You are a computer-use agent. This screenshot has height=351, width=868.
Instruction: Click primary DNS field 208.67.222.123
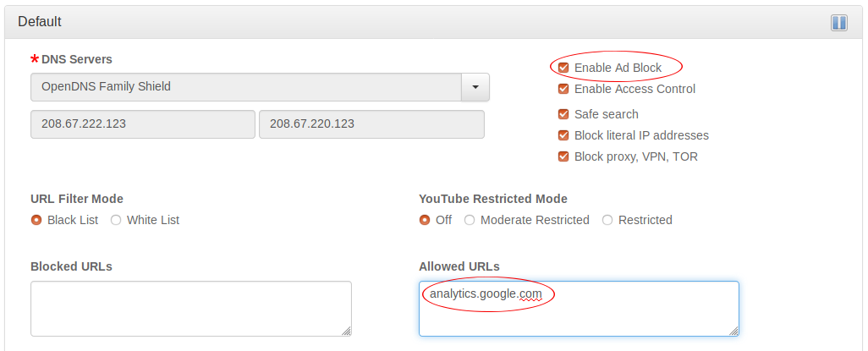pyautogui.click(x=142, y=123)
